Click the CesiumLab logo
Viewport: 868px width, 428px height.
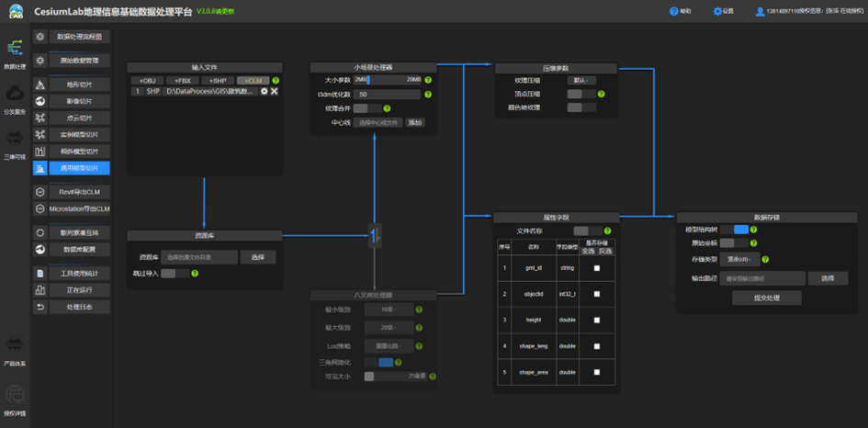tap(16, 11)
